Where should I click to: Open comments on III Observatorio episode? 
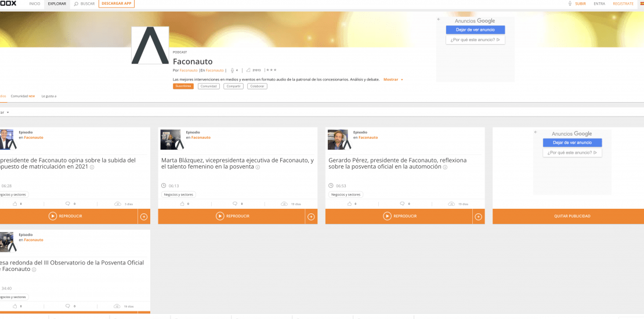click(68, 306)
